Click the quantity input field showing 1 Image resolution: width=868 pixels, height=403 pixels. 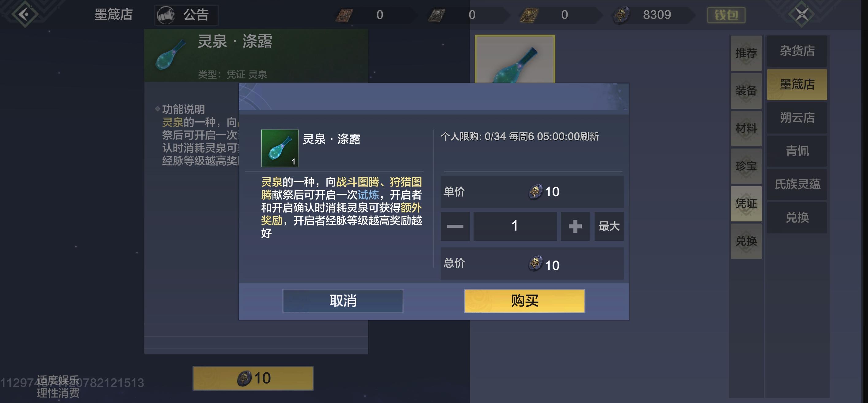(x=515, y=226)
